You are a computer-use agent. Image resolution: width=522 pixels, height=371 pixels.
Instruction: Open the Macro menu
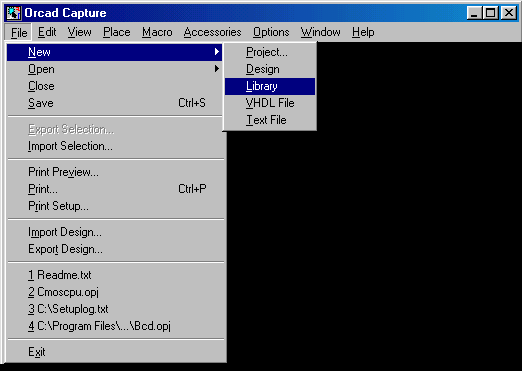[157, 32]
